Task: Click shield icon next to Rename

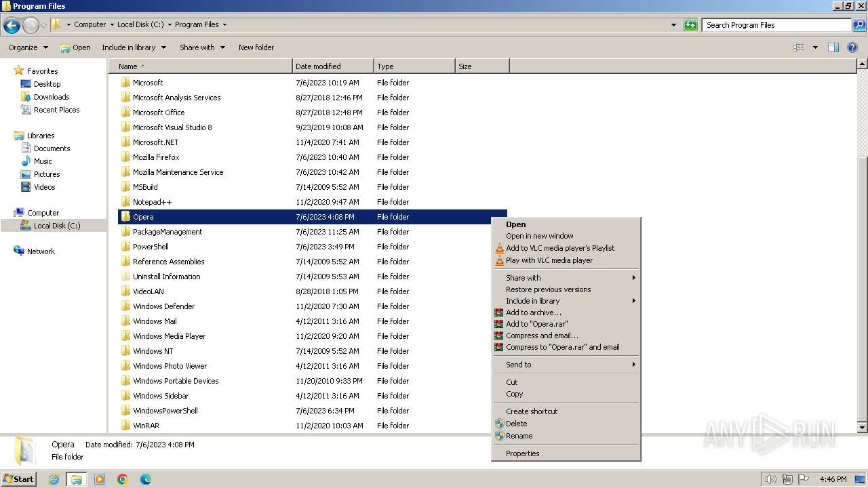Action: coord(499,436)
